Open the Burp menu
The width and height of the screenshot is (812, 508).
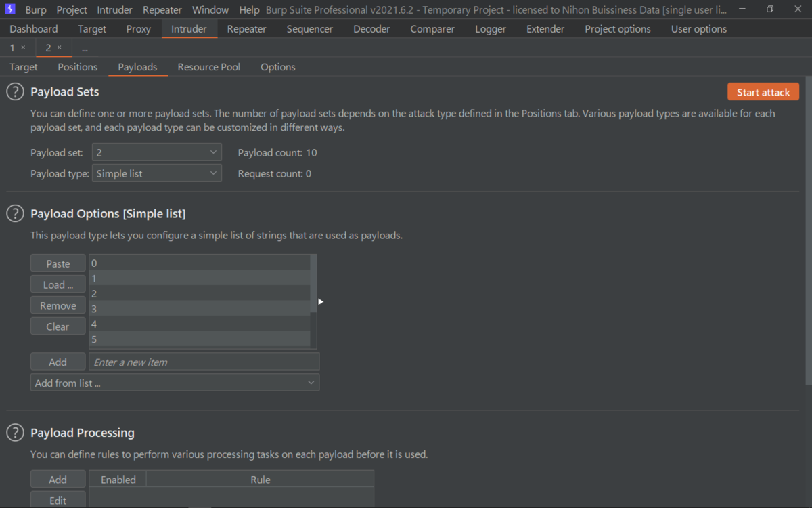click(36, 10)
